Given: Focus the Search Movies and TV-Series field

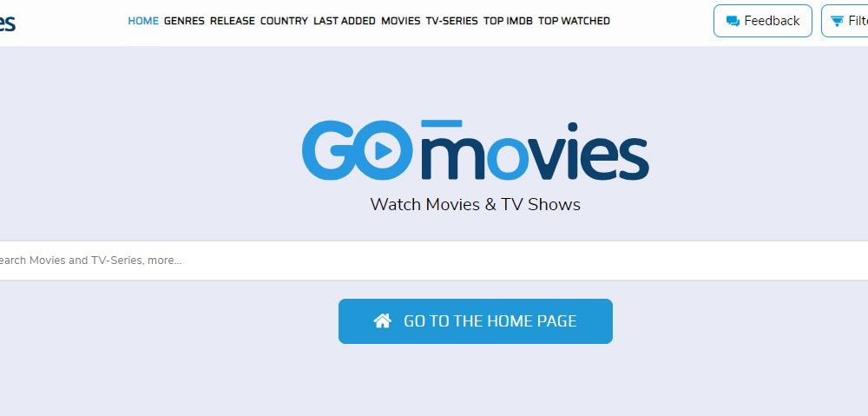Looking at the screenshot, I should tap(434, 261).
